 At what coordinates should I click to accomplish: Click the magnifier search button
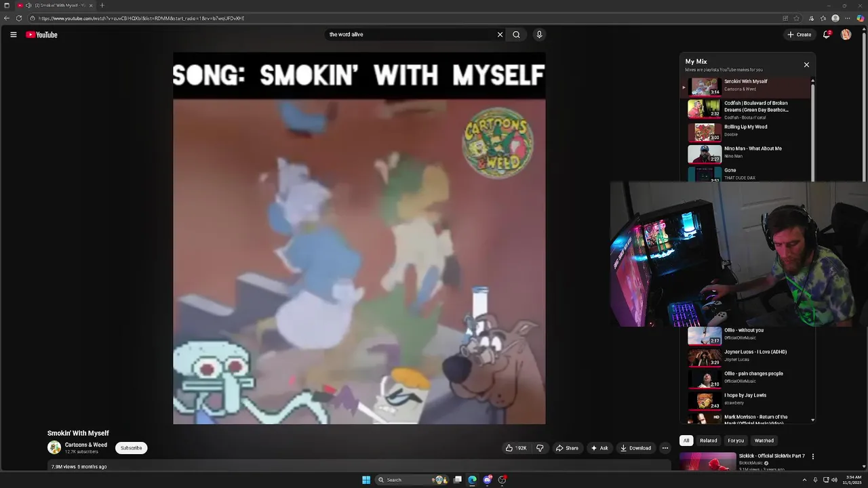tap(516, 35)
